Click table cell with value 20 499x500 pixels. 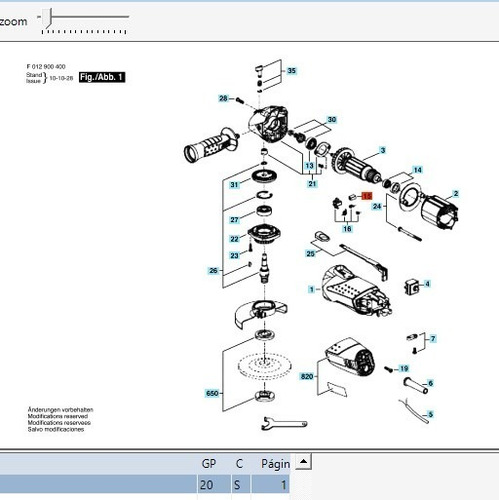click(x=214, y=484)
